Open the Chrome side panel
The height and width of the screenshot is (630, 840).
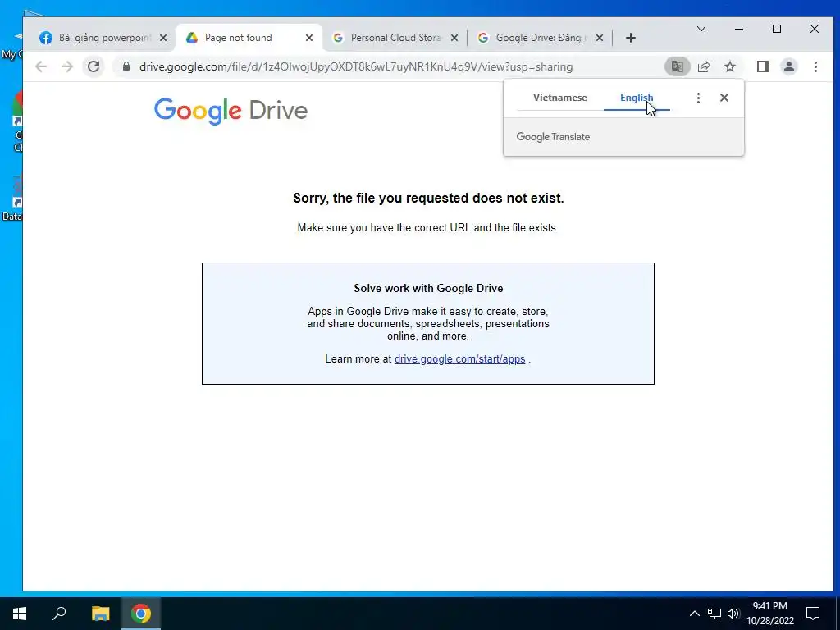click(x=763, y=66)
